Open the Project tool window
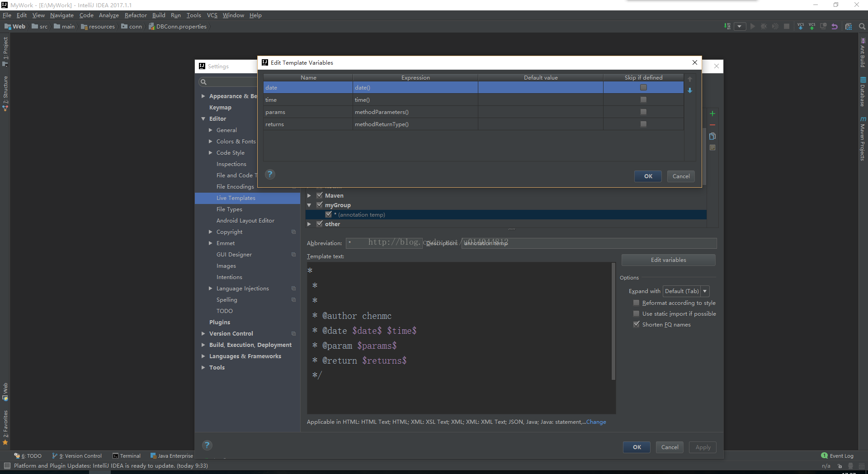 coord(5,51)
